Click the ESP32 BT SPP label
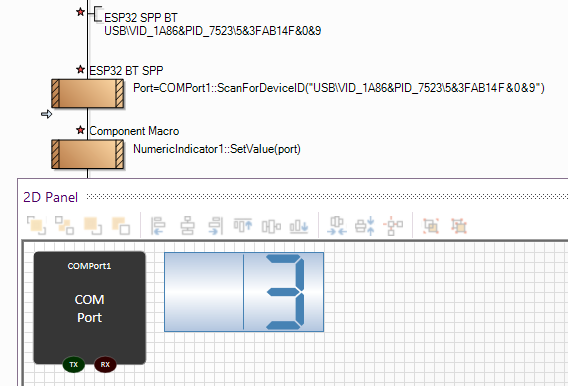Image resolution: width=568 pixels, height=386 pixels. [126, 71]
